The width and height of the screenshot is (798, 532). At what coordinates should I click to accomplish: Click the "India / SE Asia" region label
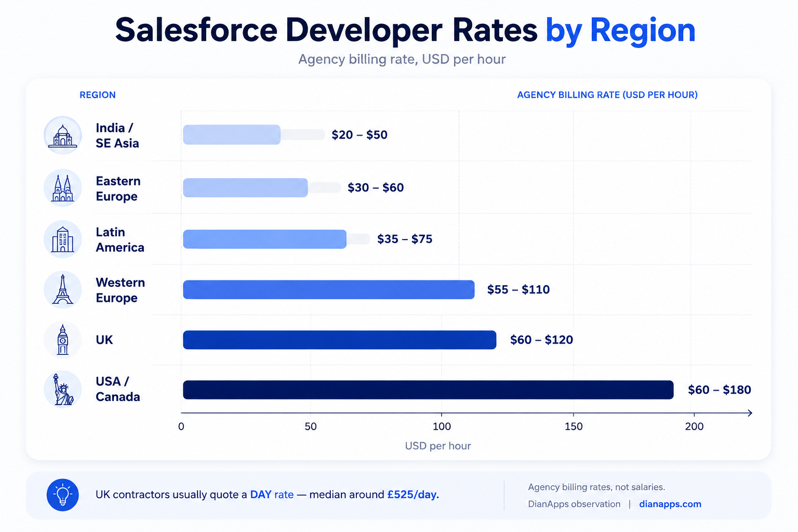coord(117,136)
